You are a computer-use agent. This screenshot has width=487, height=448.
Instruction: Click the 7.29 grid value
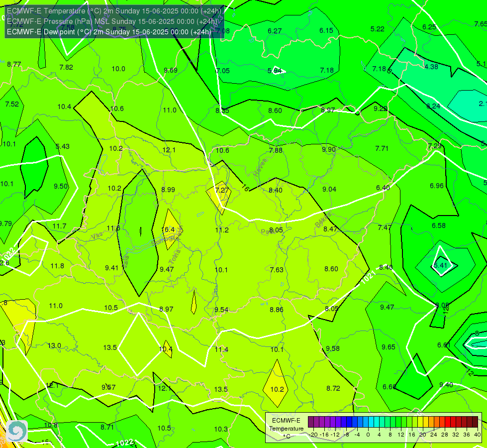point(434,146)
